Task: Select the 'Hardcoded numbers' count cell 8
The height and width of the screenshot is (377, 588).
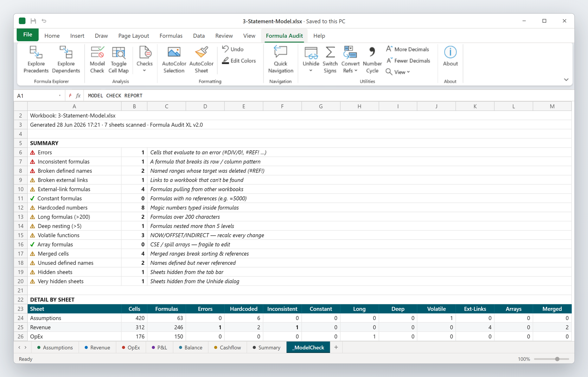Action: point(134,207)
